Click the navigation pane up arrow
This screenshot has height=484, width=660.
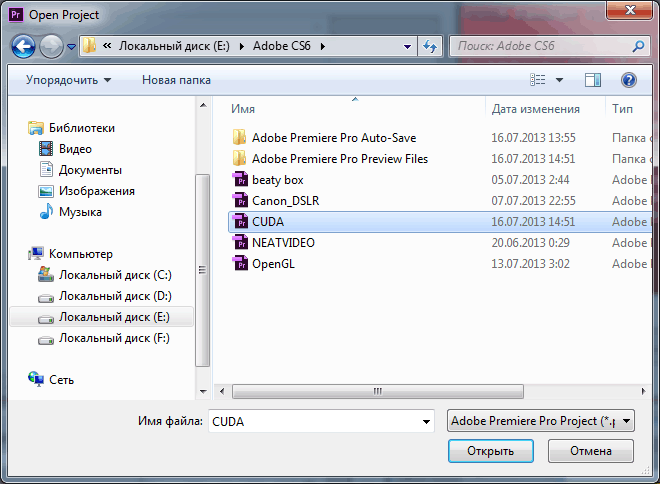[203, 105]
